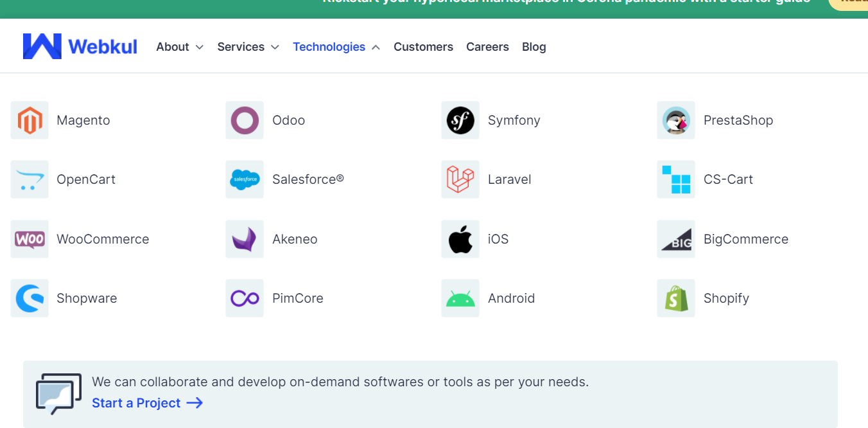The image size is (868, 428).
Task: Click the Magento logo icon
Action: [x=30, y=120]
